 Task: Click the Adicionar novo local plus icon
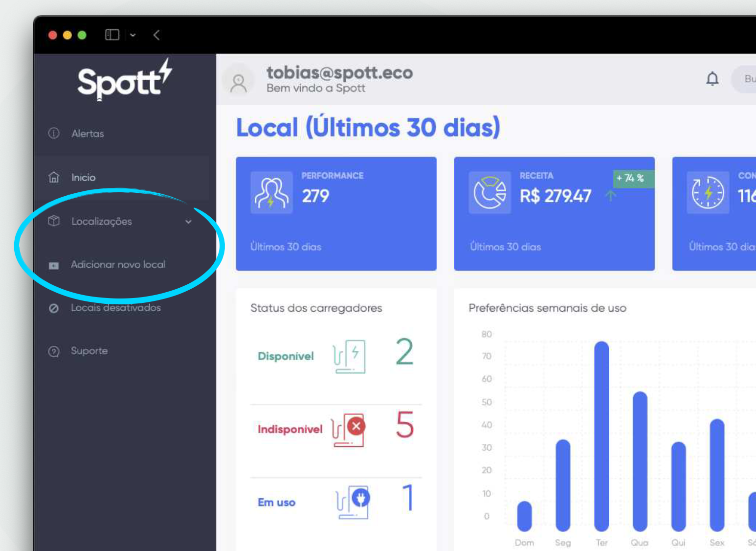click(54, 265)
